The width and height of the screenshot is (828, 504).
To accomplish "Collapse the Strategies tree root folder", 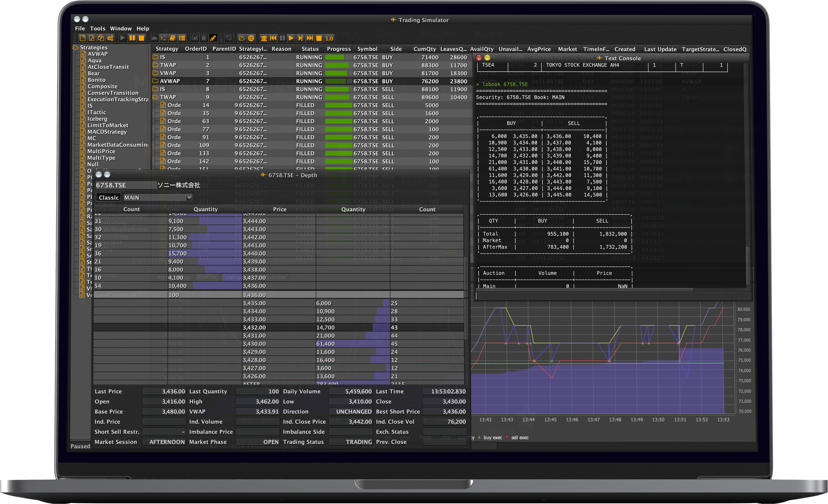I will [76, 47].
